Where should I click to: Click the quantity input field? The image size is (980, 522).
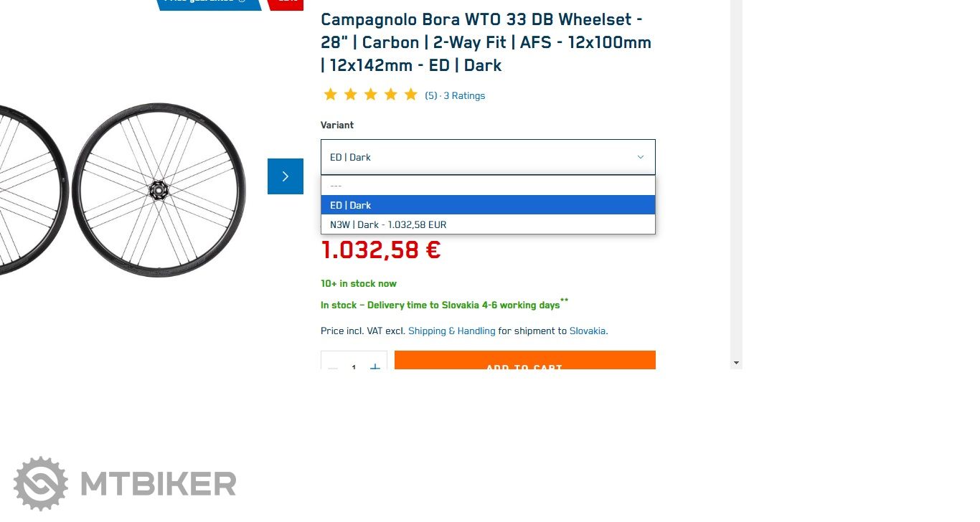pos(354,366)
